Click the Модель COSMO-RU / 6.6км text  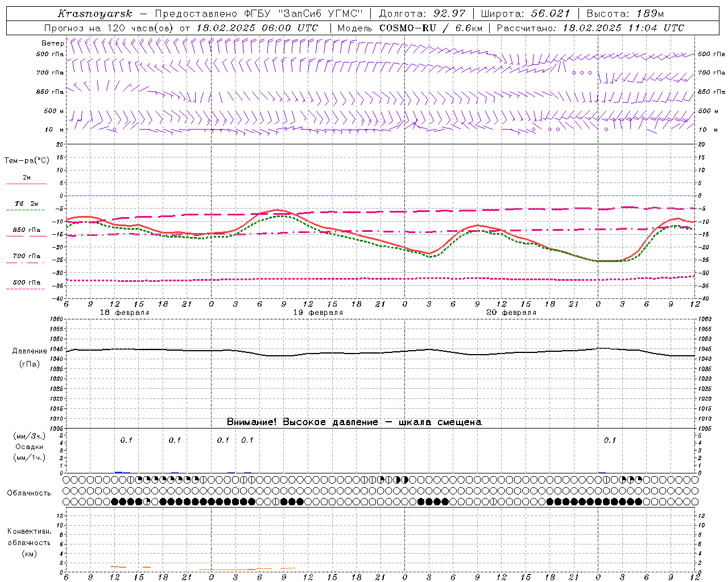(x=410, y=28)
